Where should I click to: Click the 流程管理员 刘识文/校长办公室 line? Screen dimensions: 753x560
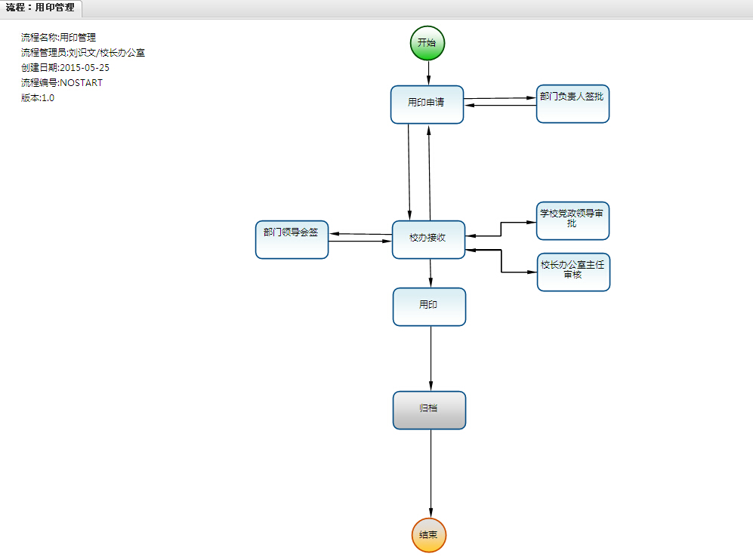[x=83, y=52]
